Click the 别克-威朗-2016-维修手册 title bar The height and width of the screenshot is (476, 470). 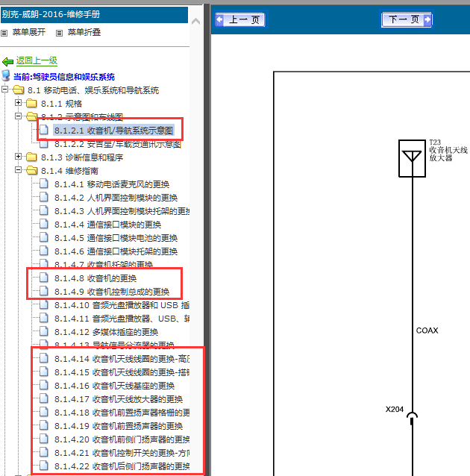coord(94,15)
